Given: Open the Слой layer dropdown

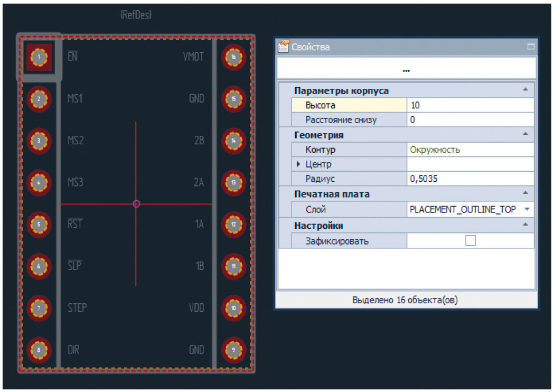Looking at the screenshot, I should (527, 209).
